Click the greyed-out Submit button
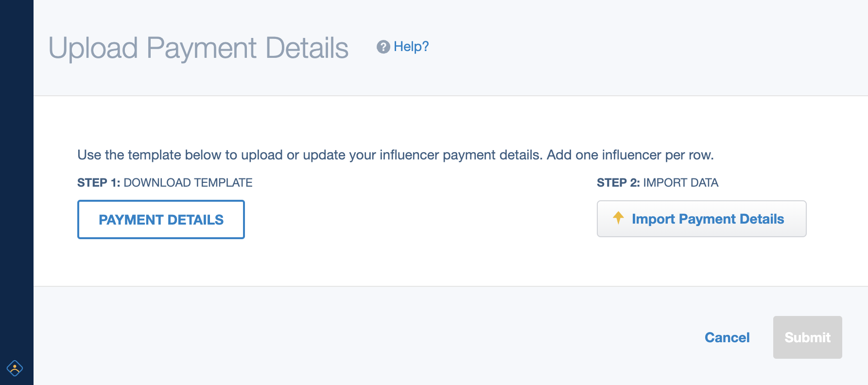Screen dimensions: 868x385 [x=807, y=337]
